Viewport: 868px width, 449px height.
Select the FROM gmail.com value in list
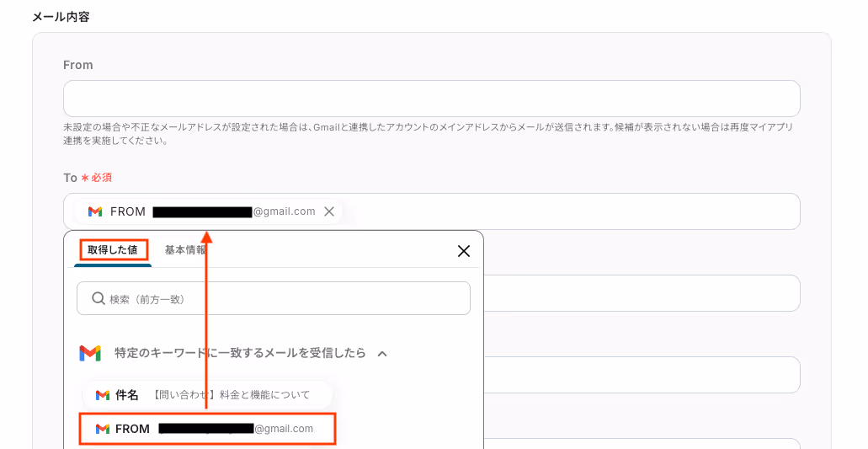point(208,429)
